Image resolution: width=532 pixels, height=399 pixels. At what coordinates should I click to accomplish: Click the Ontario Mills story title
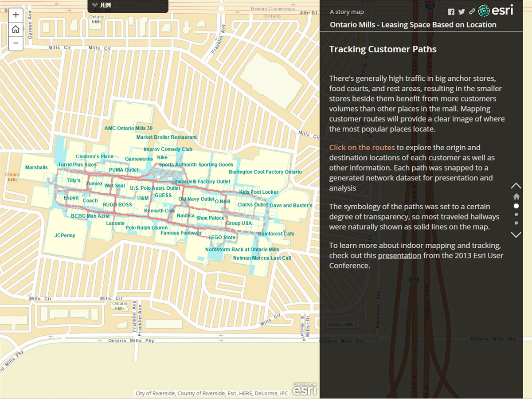click(413, 25)
